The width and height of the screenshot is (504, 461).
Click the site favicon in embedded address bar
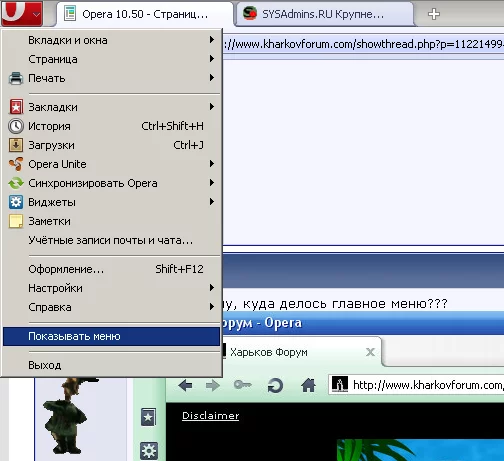click(x=340, y=384)
